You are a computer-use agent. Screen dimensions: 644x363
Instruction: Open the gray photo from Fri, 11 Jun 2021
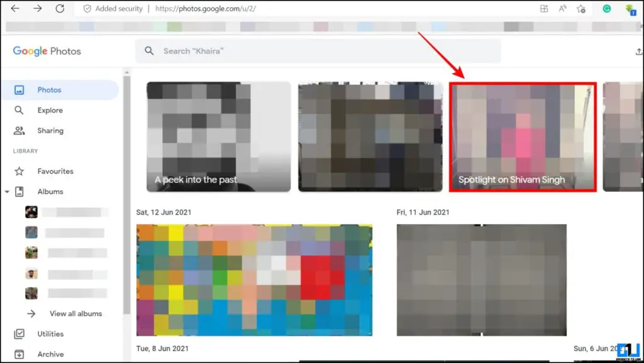coord(481,280)
